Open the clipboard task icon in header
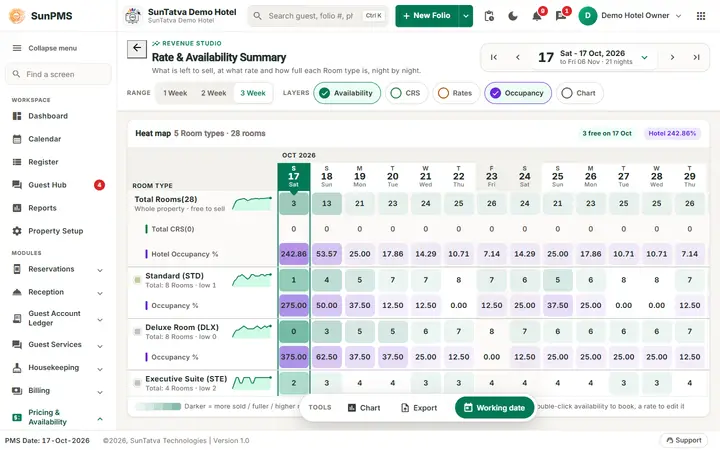The image size is (720, 450). (x=489, y=16)
